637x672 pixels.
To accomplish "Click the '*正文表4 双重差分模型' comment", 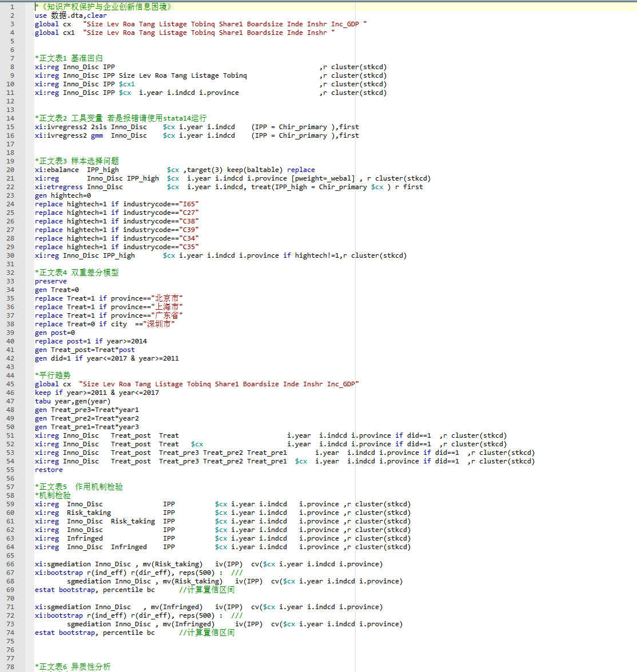I will (x=77, y=273).
